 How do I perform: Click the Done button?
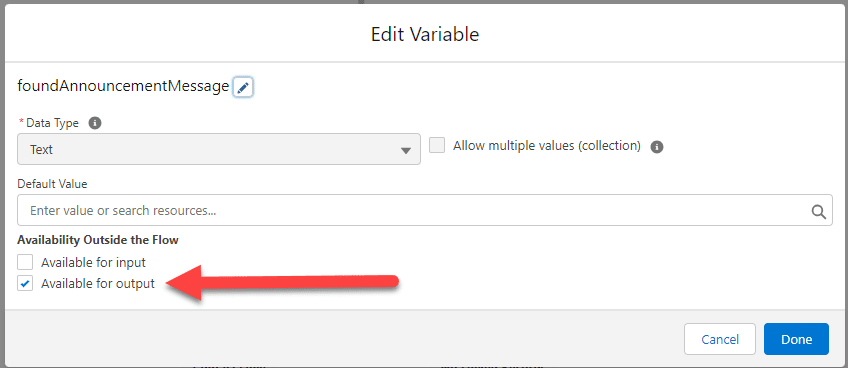(796, 339)
